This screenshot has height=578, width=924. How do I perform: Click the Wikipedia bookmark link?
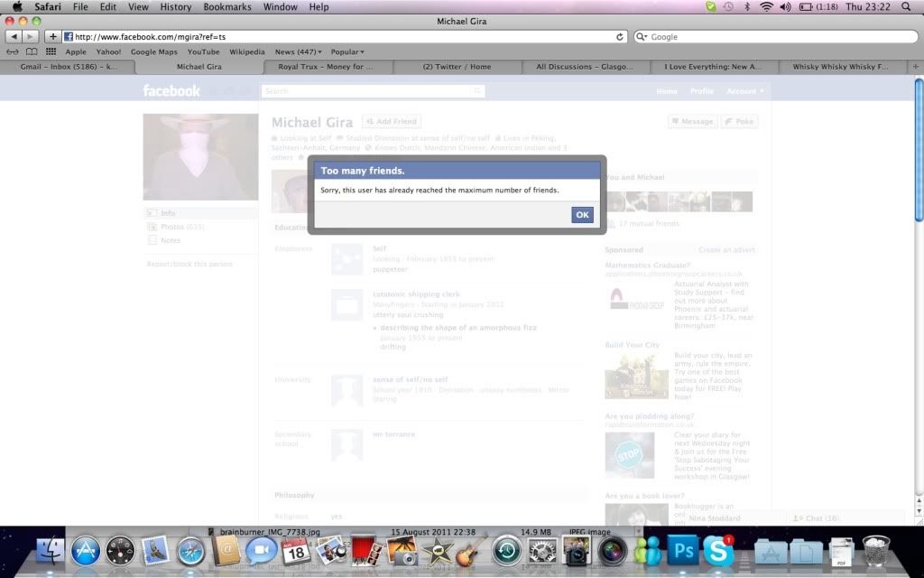(246, 52)
